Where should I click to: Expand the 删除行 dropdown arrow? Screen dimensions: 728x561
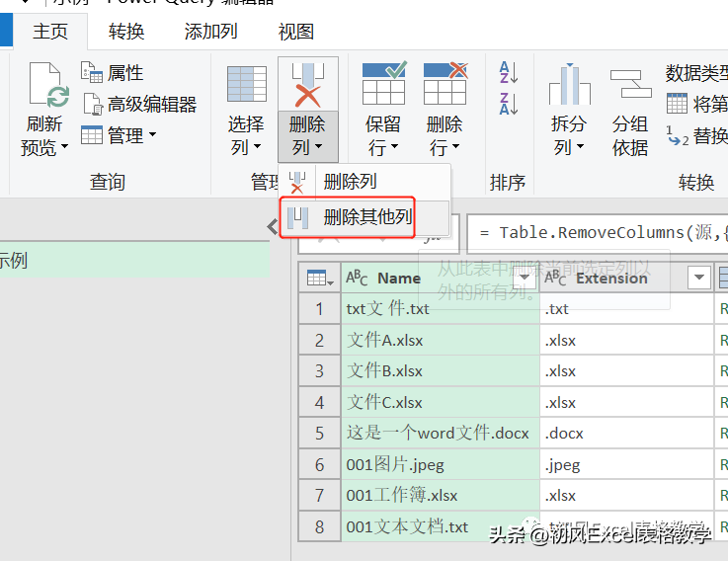point(456,146)
